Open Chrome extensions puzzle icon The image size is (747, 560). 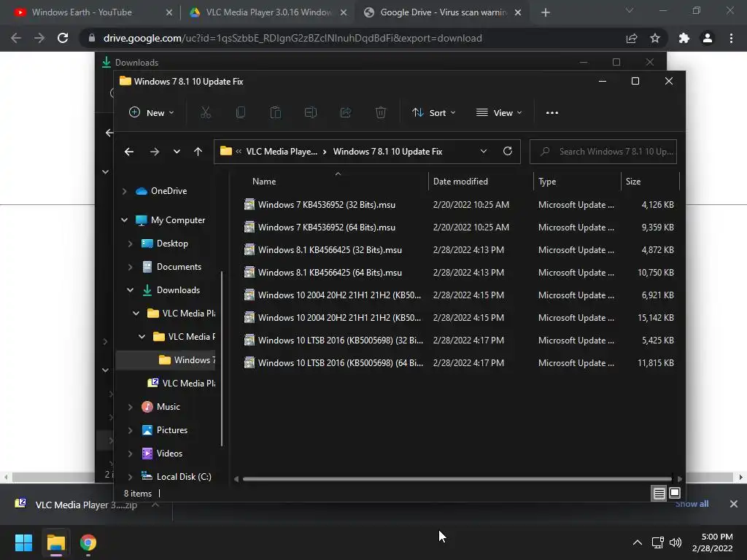(x=684, y=38)
